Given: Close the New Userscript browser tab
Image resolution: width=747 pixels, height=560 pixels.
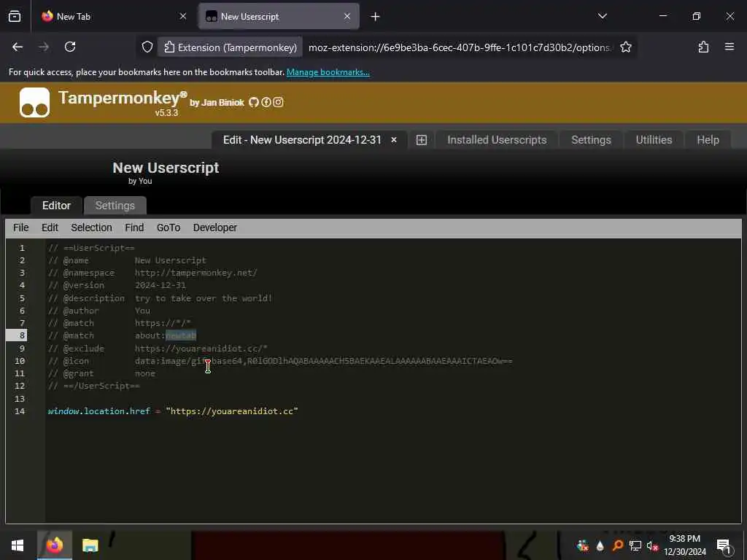Looking at the screenshot, I should coord(347,17).
